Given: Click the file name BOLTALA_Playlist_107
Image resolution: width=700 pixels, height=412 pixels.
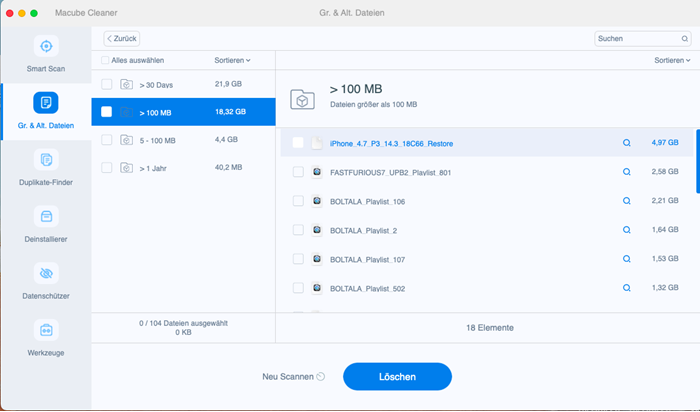Looking at the screenshot, I should 367,260.
